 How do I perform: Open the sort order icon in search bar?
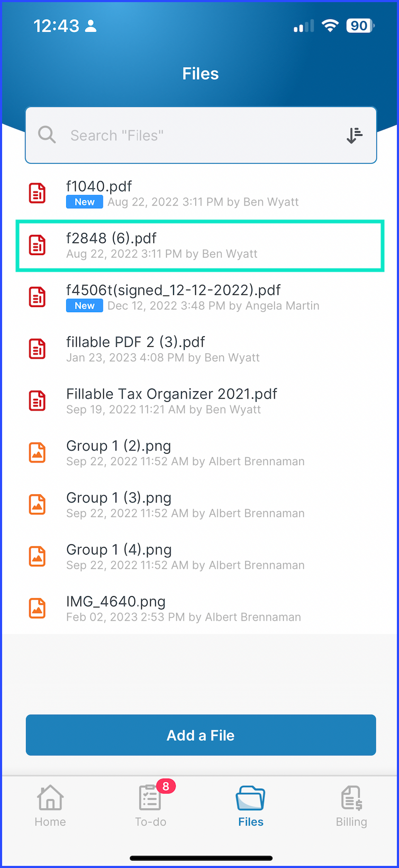click(355, 135)
